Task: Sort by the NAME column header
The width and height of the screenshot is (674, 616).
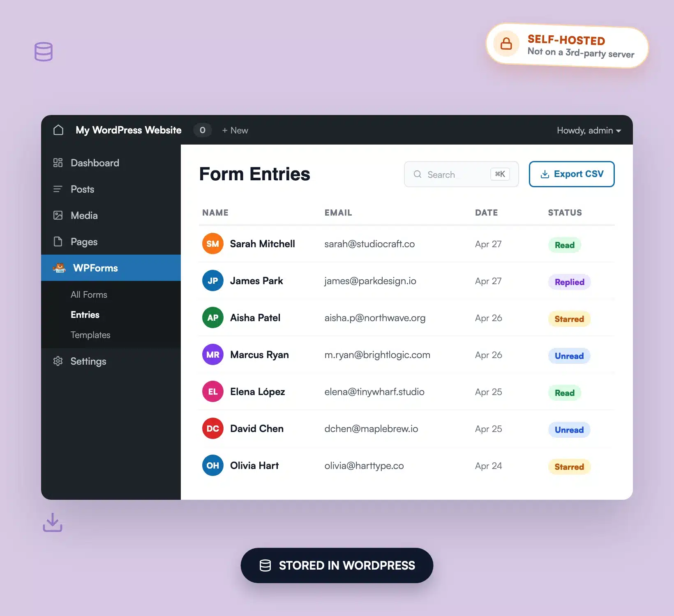Action: (215, 212)
